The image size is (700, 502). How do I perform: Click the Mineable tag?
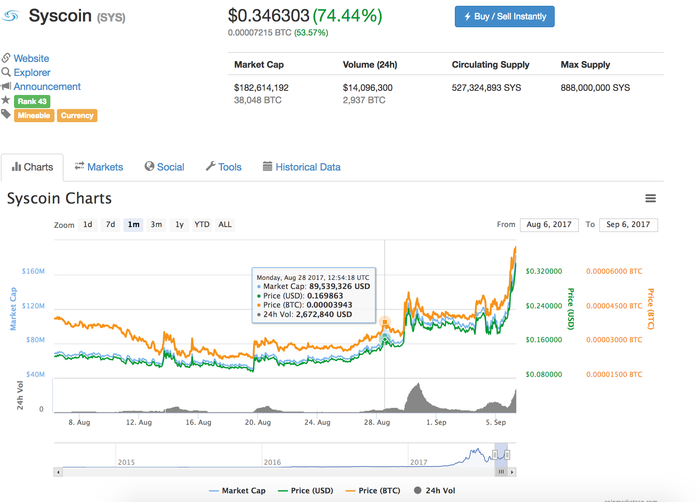click(x=34, y=115)
